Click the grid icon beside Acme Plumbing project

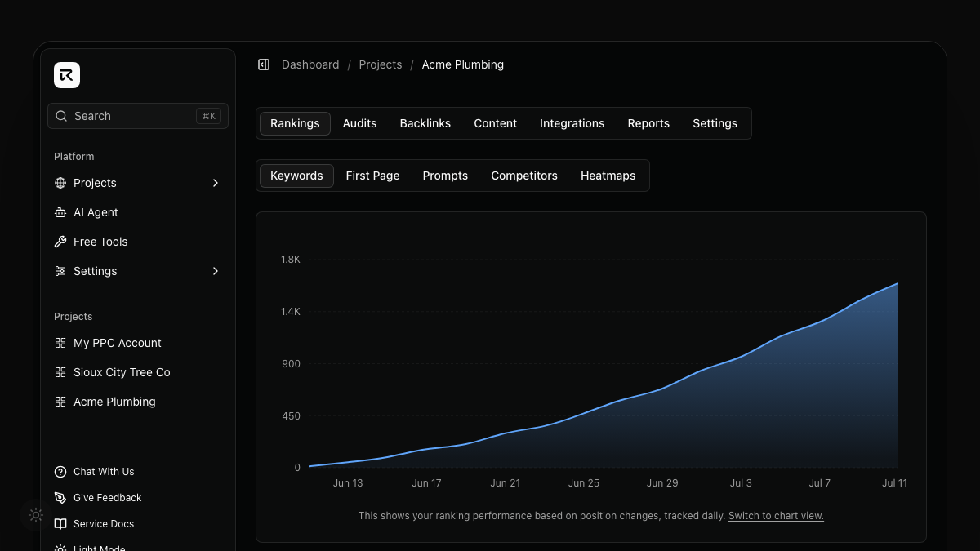point(60,402)
